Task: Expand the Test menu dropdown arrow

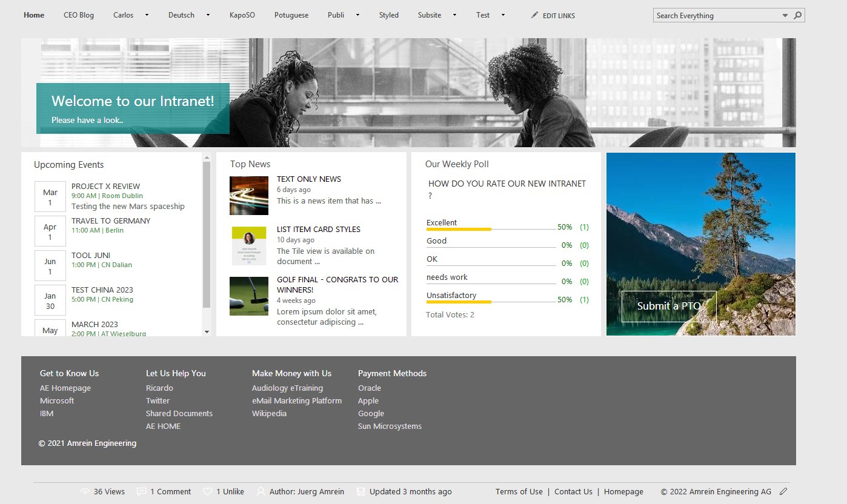Action: pos(503,15)
